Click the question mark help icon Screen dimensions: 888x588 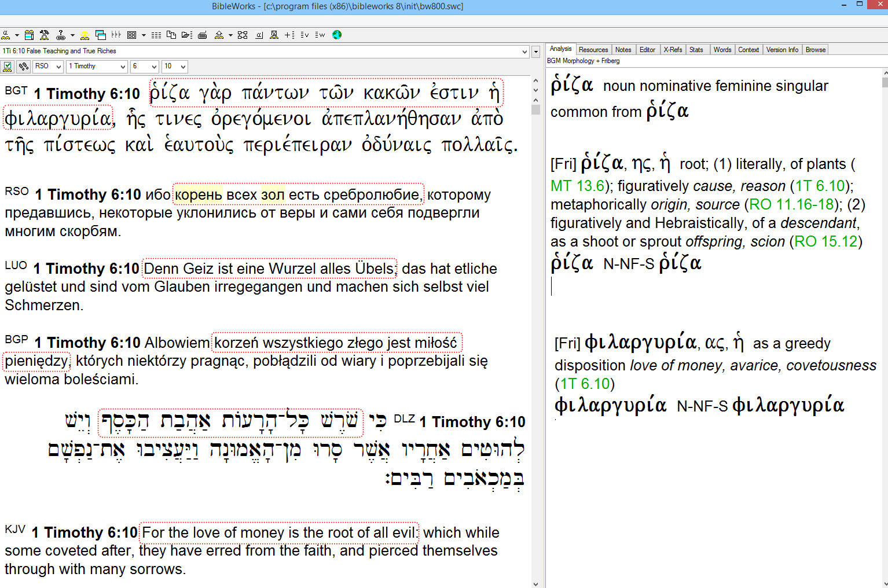pyautogui.click(x=61, y=35)
